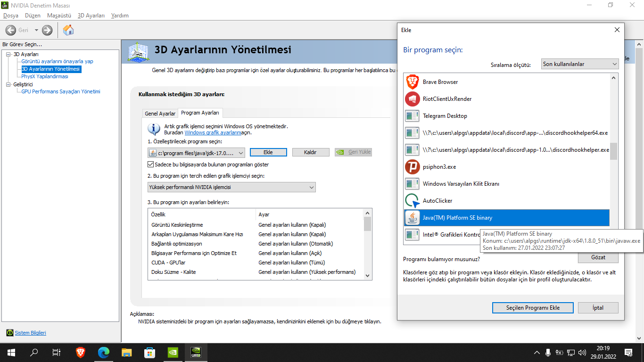Switch to the Program Ayarları tab

(200, 113)
